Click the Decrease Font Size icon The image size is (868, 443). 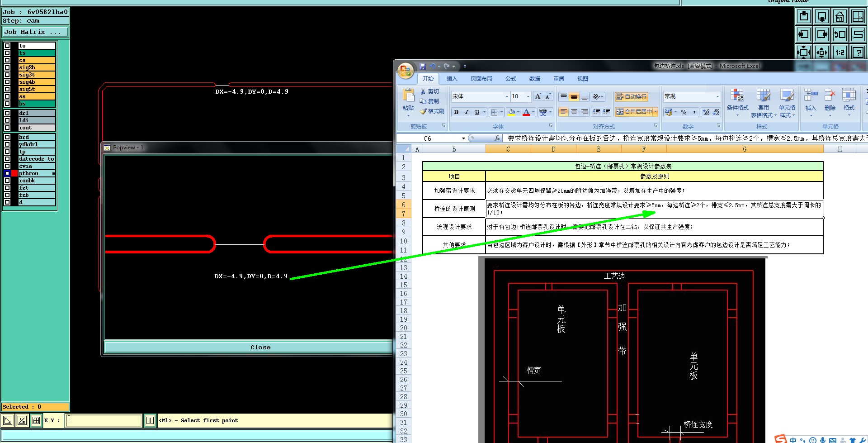548,96
